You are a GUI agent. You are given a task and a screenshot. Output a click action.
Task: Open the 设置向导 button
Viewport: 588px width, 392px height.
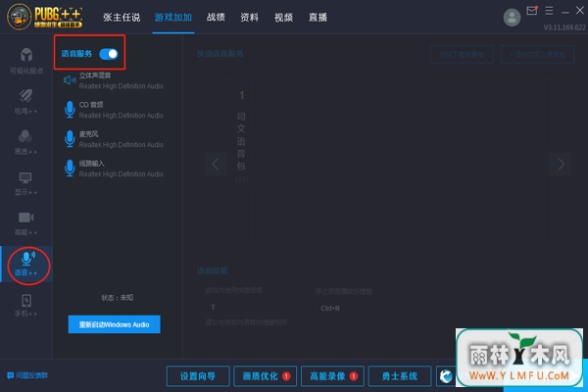pos(198,376)
